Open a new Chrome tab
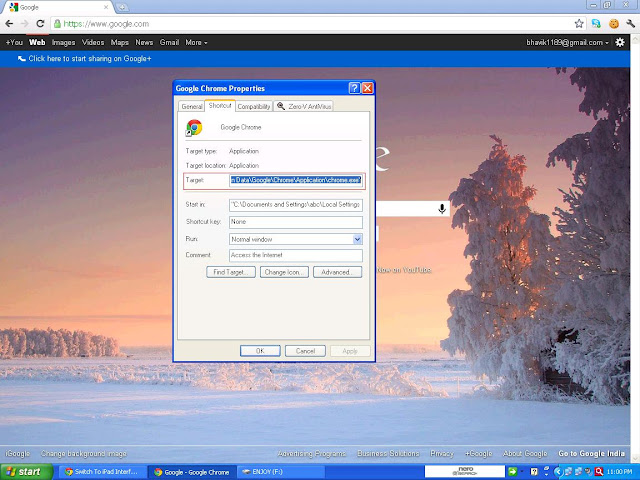 click(122, 7)
